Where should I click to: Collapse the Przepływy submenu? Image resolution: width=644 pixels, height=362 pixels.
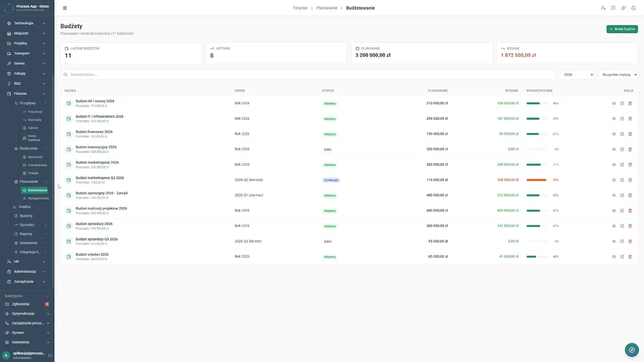pos(30,103)
